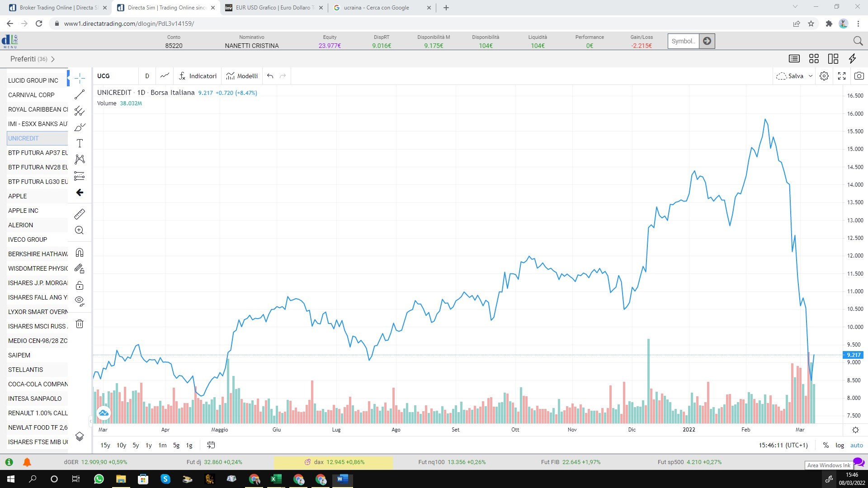Open time zone 15:46:11 (UTC+1) menu
This screenshot has width=868, height=488.
click(783, 445)
